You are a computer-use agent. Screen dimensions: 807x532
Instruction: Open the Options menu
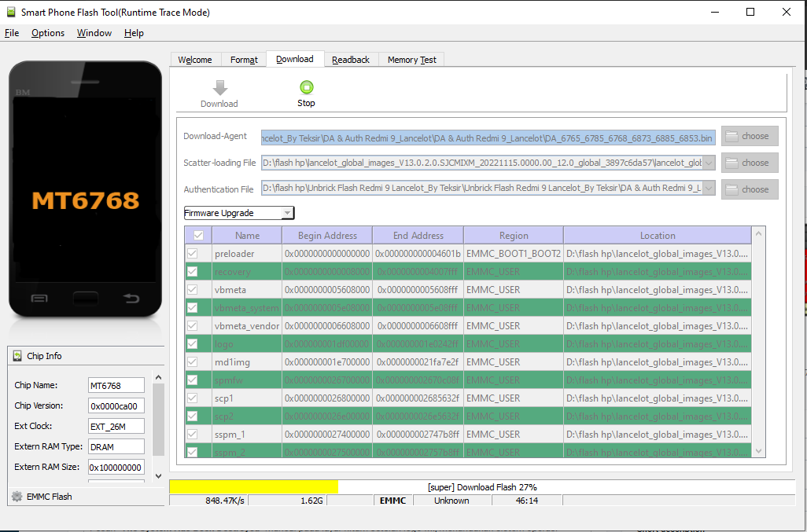pos(48,33)
